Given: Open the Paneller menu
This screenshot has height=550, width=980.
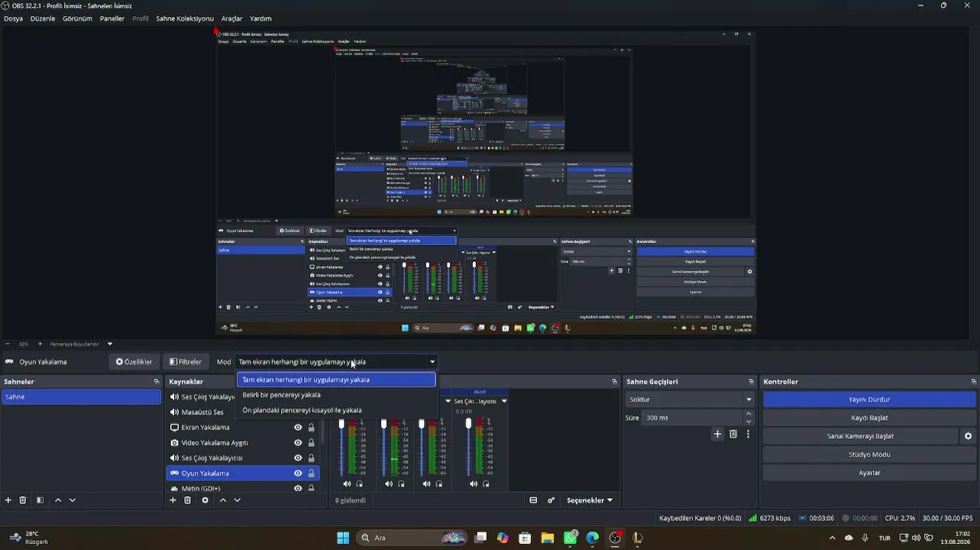Looking at the screenshot, I should click(112, 18).
